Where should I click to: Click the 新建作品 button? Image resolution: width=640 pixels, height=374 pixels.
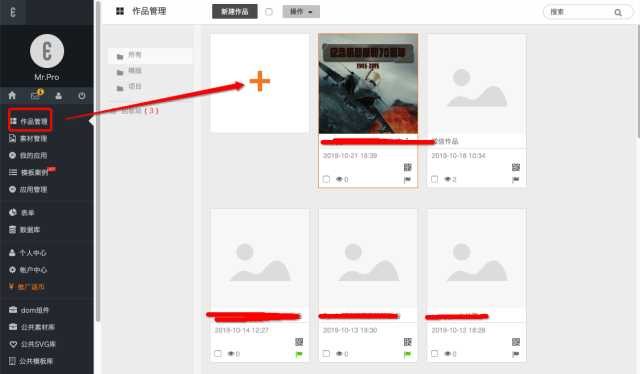pyautogui.click(x=235, y=11)
